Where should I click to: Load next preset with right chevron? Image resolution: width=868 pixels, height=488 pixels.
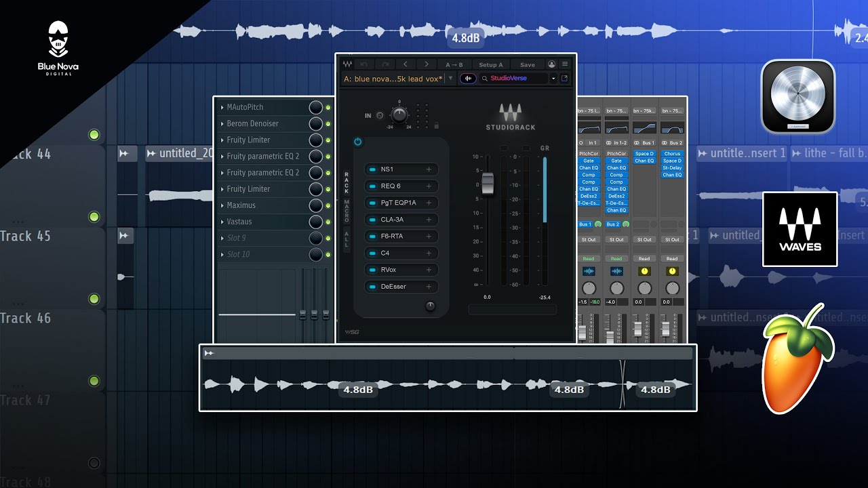tap(426, 64)
